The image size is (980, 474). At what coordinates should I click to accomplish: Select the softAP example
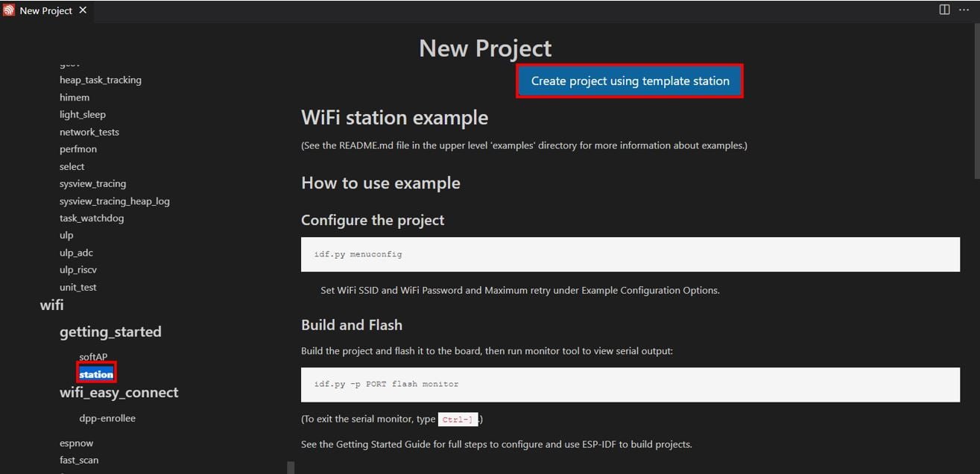[x=92, y=357]
